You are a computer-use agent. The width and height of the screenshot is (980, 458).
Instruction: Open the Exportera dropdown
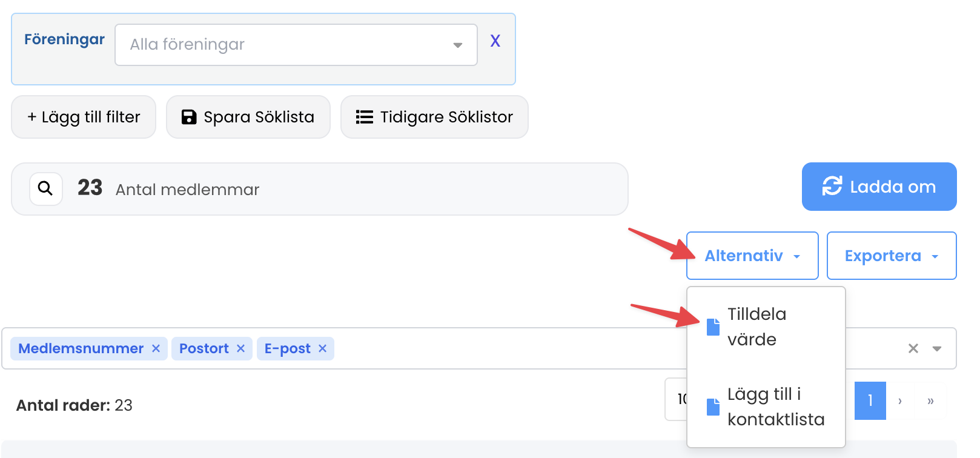click(x=891, y=255)
